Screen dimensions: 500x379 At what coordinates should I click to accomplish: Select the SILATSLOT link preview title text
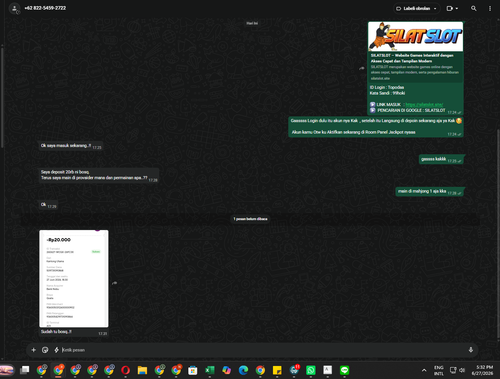412,58
